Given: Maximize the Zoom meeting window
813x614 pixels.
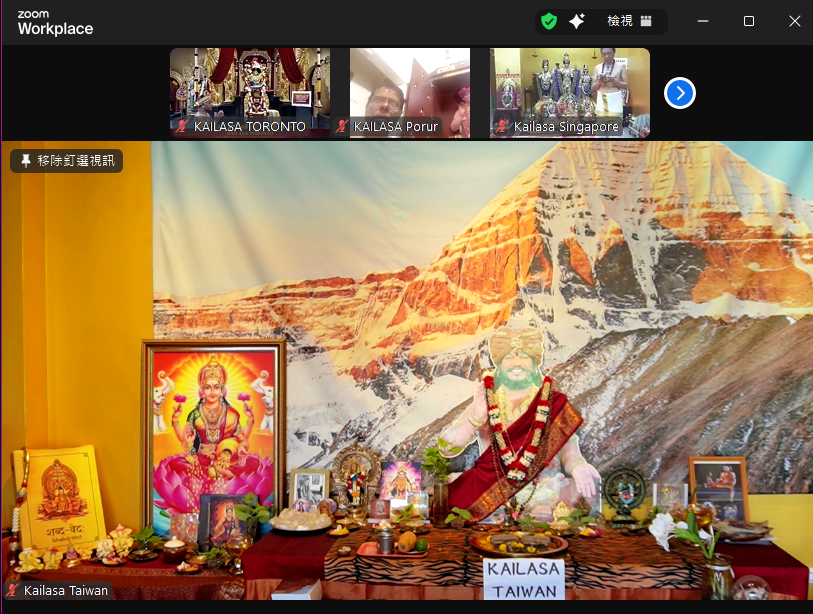Looking at the screenshot, I should (749, 21).
